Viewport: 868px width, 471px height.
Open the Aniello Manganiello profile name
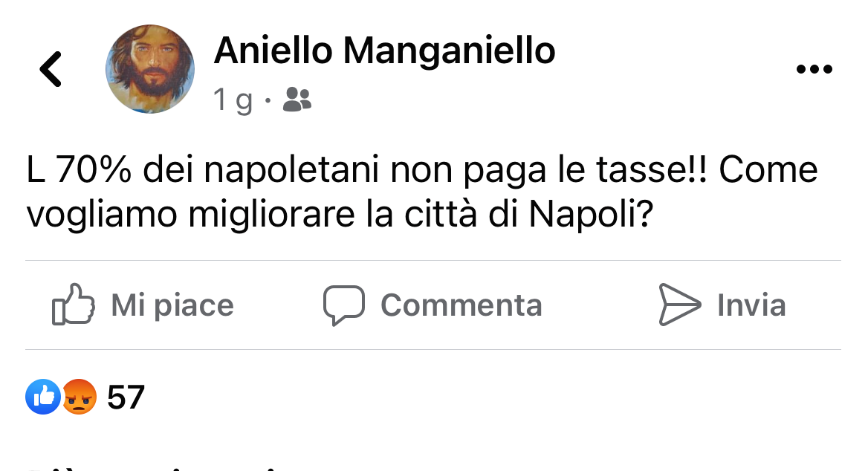384,51
